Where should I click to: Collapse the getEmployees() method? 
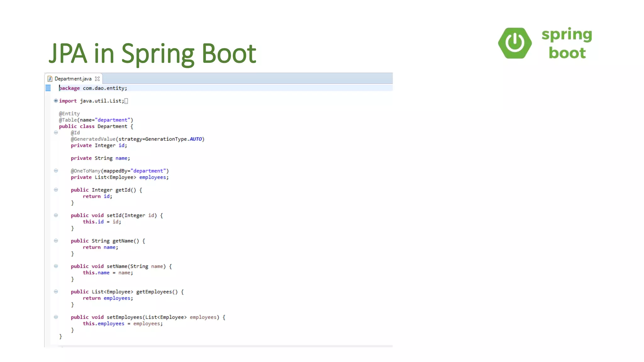56,292
